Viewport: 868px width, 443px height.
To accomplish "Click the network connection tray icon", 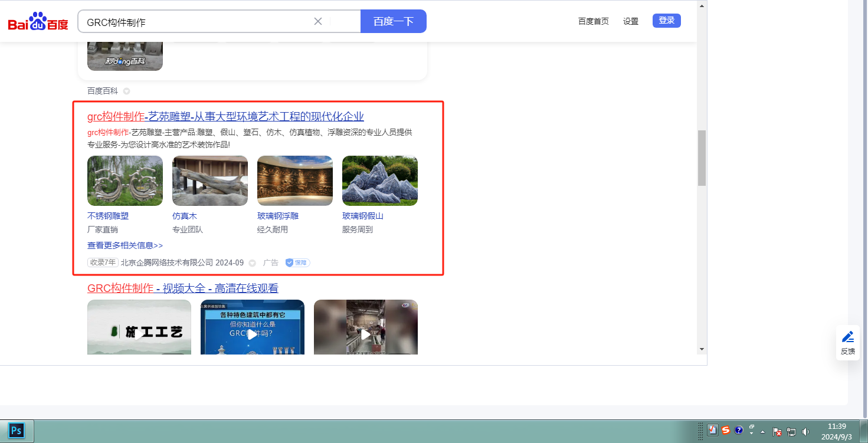I will pos(791,431).
